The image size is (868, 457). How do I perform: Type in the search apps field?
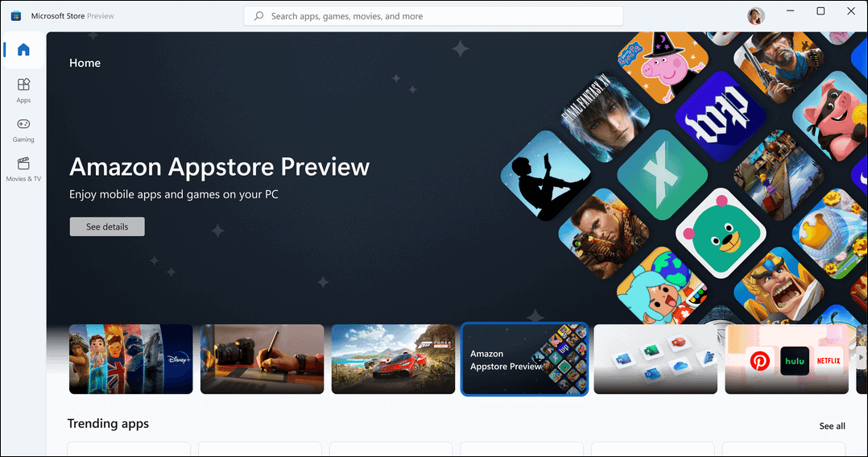pos(435,16)
